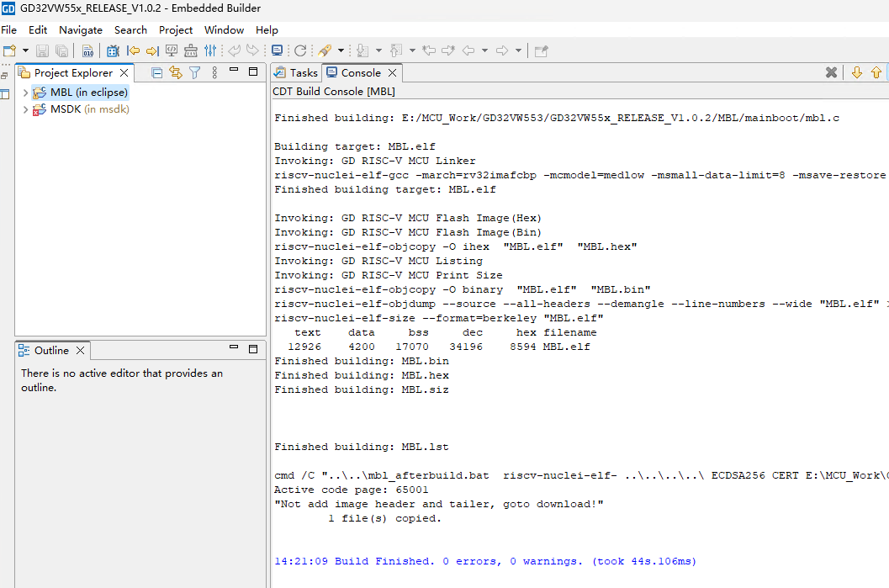Close the Console tab

(x=392, y=73)
